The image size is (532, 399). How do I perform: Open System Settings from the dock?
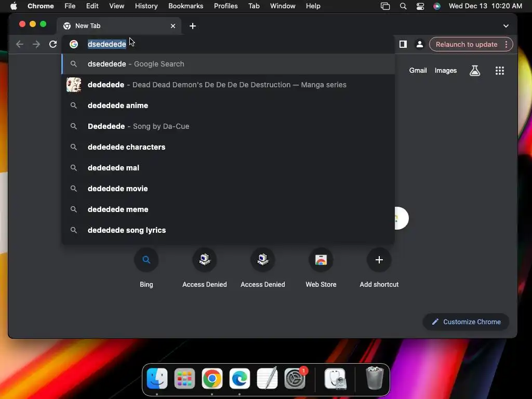click(295, 378)
